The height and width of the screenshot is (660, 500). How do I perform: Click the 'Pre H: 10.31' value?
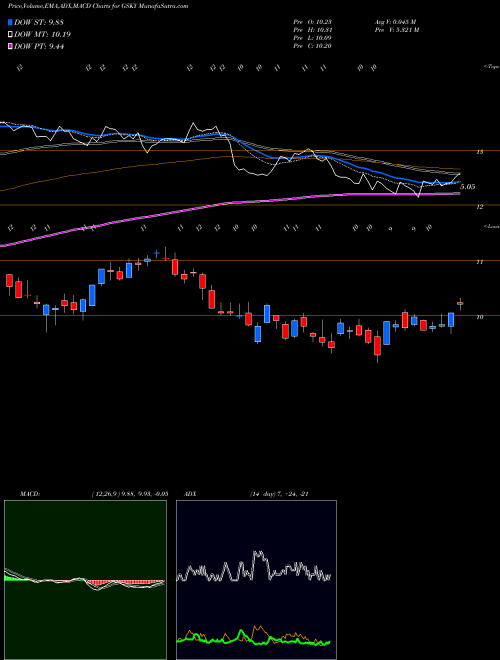pos(313,30)
